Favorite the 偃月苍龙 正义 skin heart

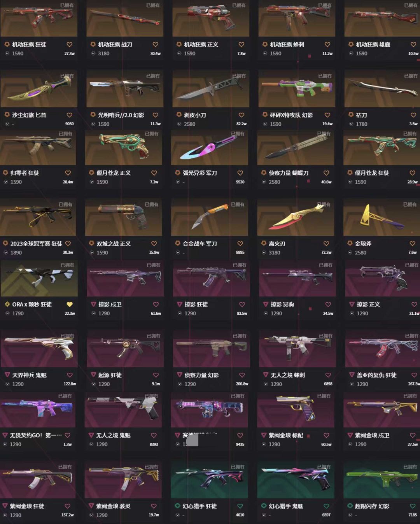pos(154,173)
